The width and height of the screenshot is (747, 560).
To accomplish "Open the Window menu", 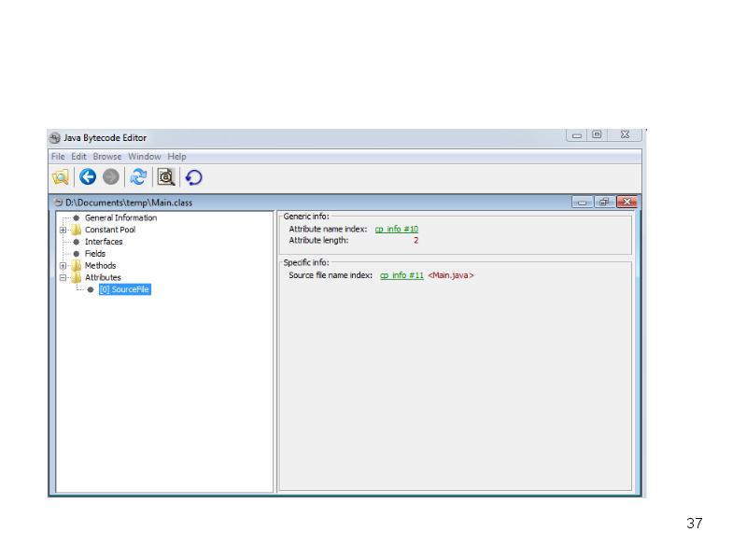I will pyautogui.click(x=144, y=157).
